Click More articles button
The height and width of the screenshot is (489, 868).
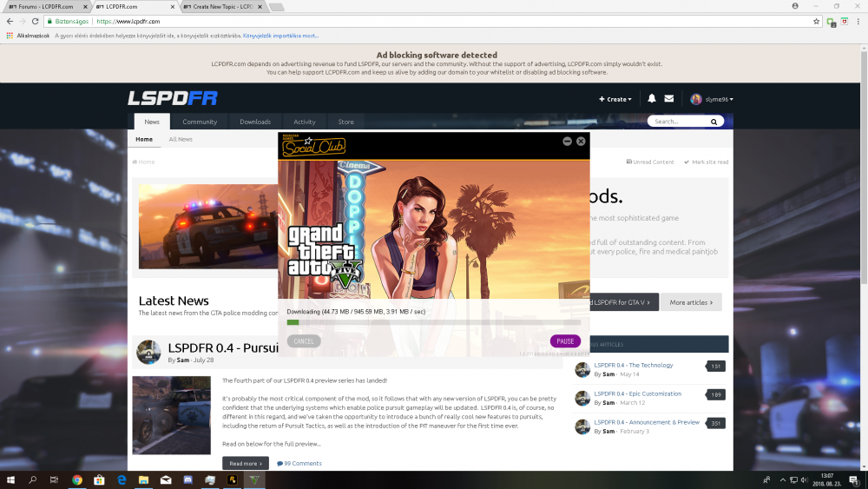691,302
